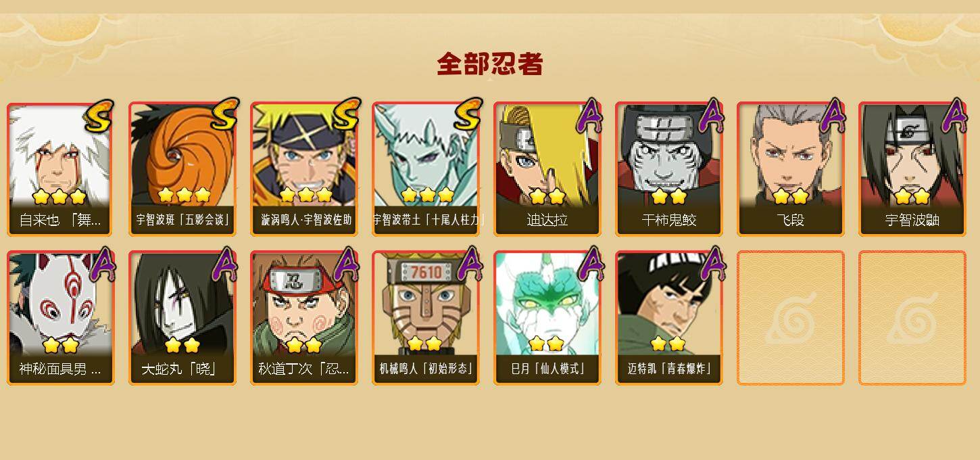
Task: Choose the 迈特凯「青春爆炸」 ninja card
Action: [x=669, y=318]
